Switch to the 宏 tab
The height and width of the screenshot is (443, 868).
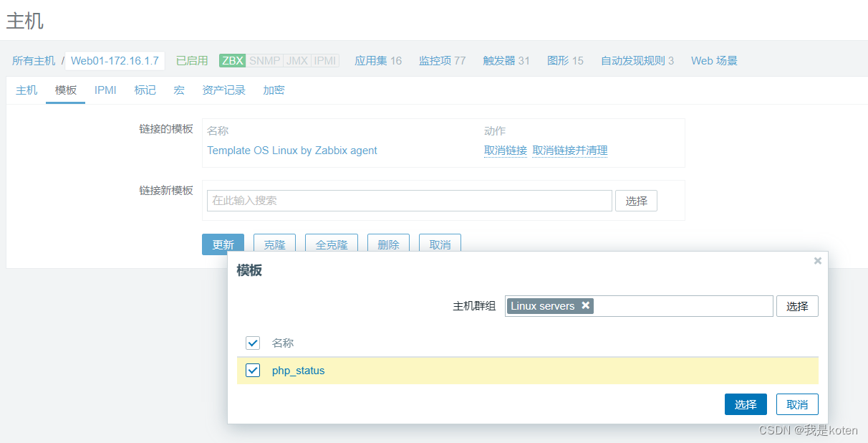(179, 90)
